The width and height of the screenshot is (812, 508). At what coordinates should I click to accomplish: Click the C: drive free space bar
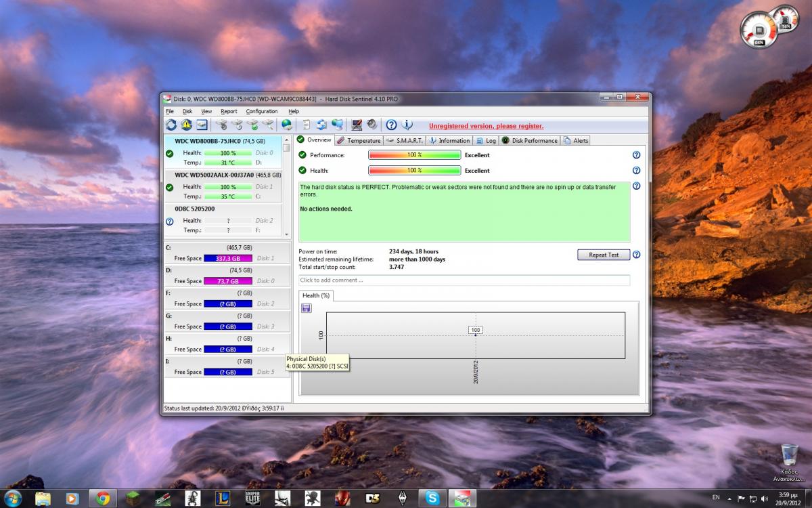[x=228, y=258]
